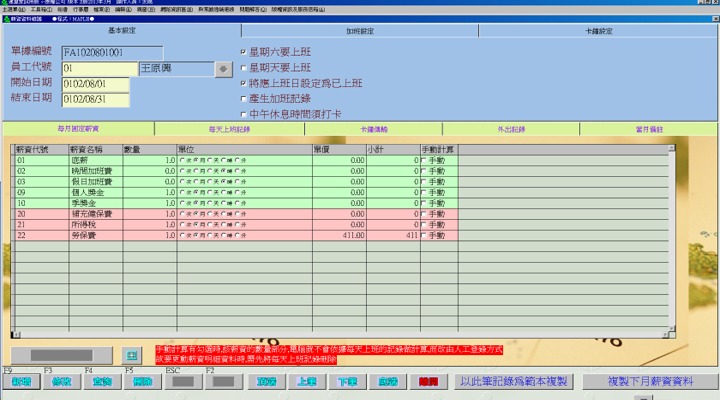Open employee lookup button next to 王原周
The width and height of the screenshot is (720, 400).
pyautogui.click(x=224, y=68)
